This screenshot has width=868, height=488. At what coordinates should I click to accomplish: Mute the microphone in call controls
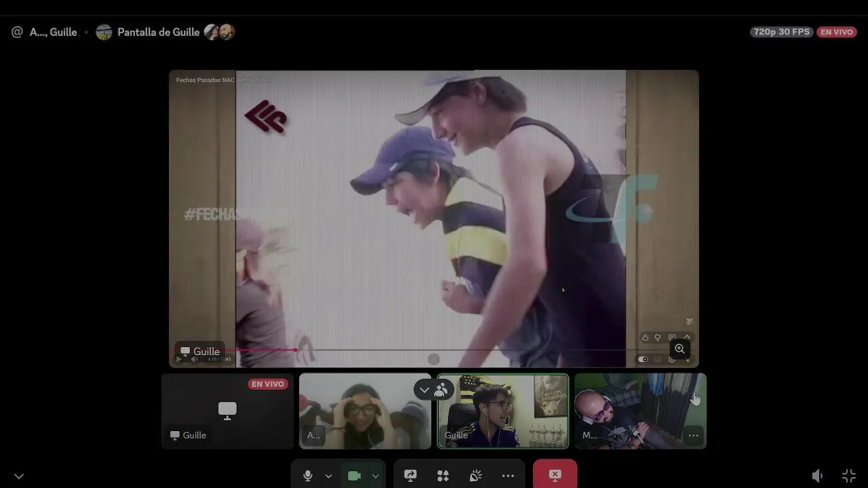tap(308, 476)
